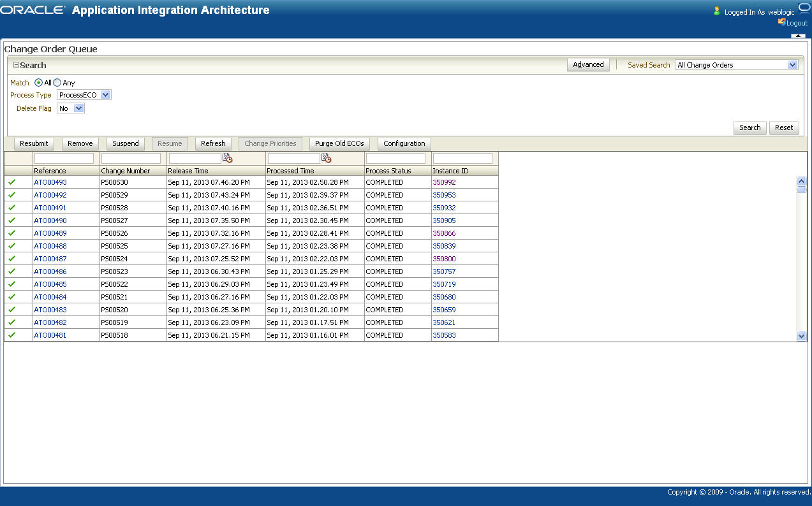The height and width of the screenshot is (506, 812).
Task: Click the Search button
Action: click(x=749, y=127)
